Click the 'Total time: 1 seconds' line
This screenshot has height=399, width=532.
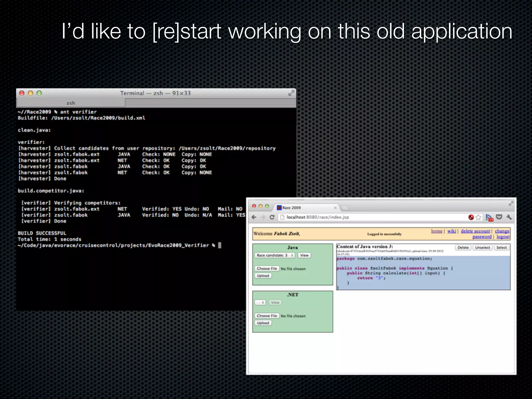tap(49, 239)
